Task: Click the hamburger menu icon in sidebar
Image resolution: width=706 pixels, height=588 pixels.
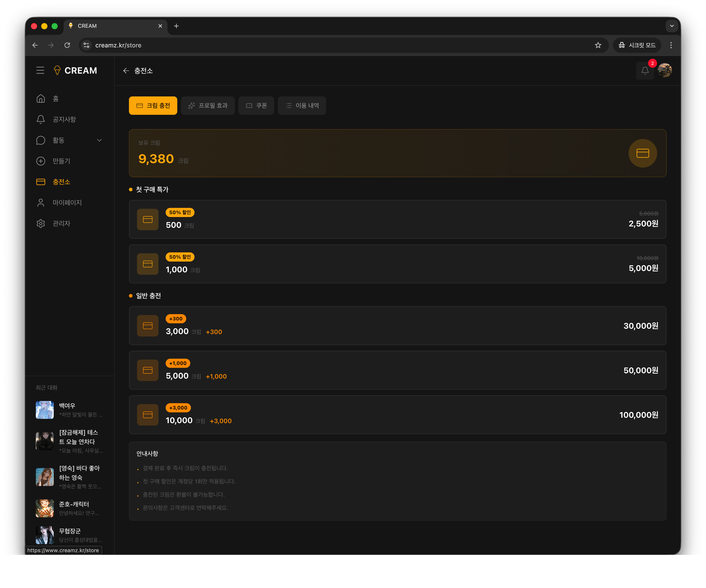Action: pos(40,70)
